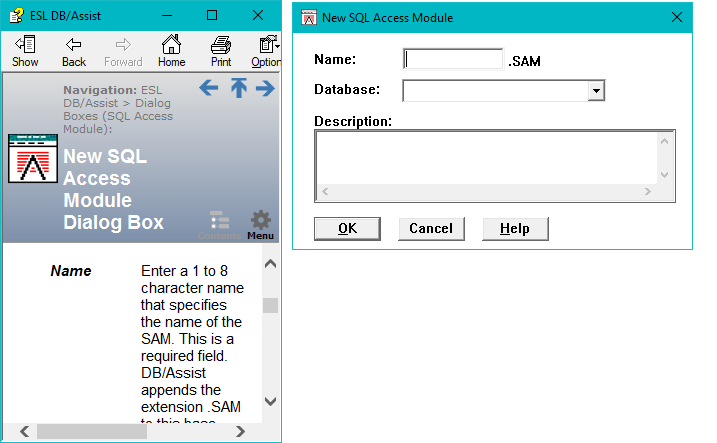717x443 pixels.
Task: Click inside the Database combo box field
Action: 496,91
